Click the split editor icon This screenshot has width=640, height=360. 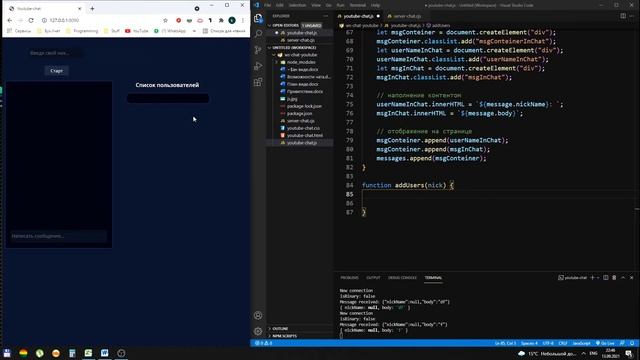pyautogui.click(x=623, y=16)
